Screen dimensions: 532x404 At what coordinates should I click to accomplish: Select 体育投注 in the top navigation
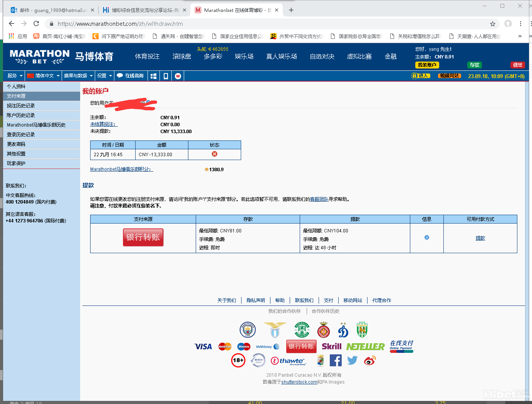pyautogui.click(x=147, y=57)
